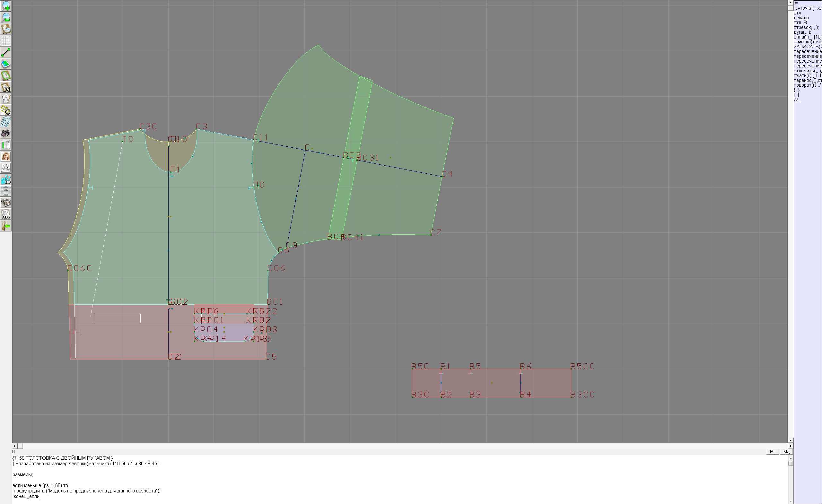
Task: Open the pattern with M letter icon
Action: click(6, 87)
